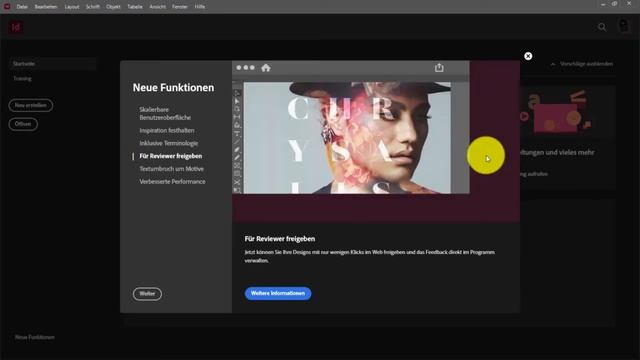This screenshot has height=360, width=640.
Task: Open the user account avatar
Action: [x=623, y=26]
